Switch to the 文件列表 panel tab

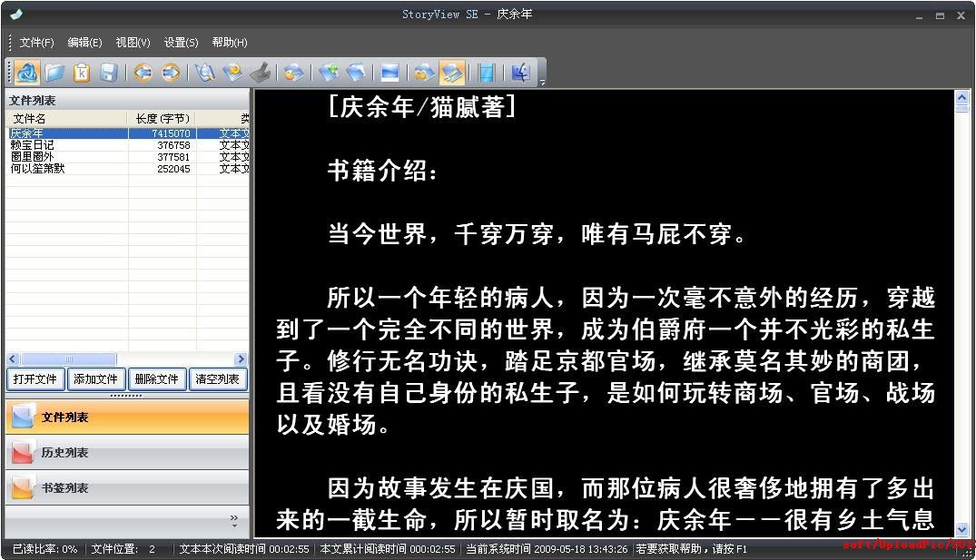click(127, 417)
